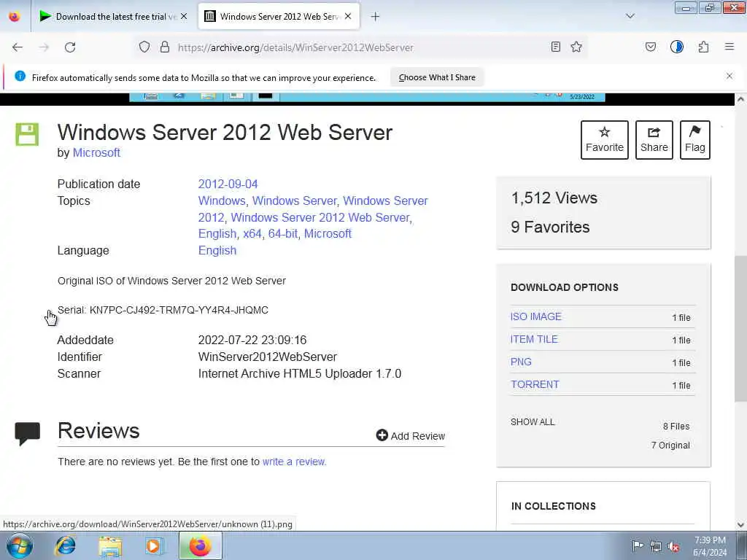Screen dimensions: 747x560
Task: Download the ISO IMAGE option
Action: pos(536,316)
